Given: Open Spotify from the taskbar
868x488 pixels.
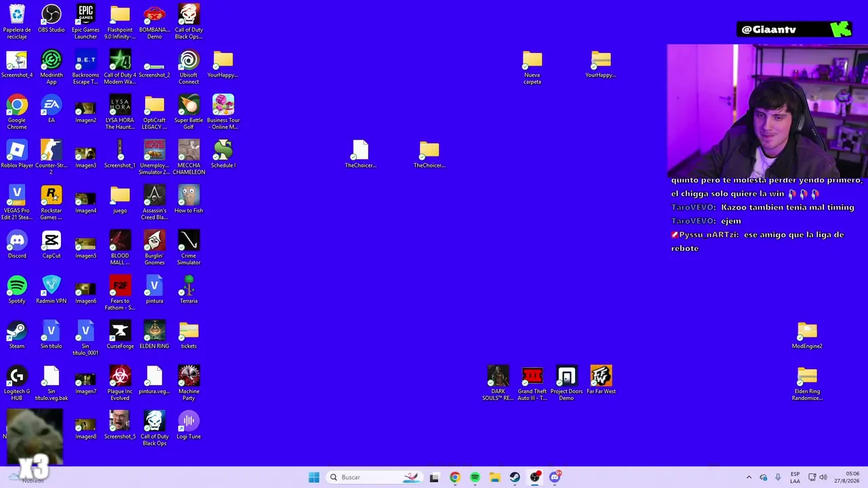Looking at the screenshot, I should click(x=475, y=477).
